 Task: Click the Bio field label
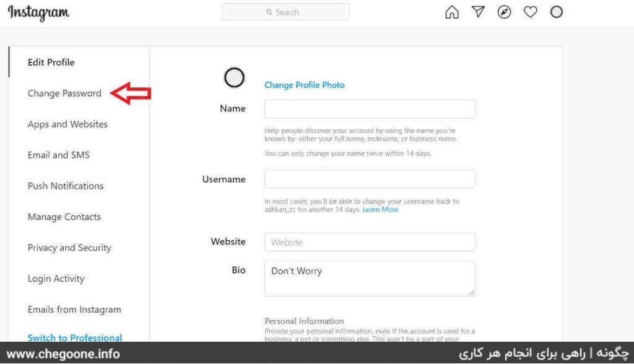pos(238,270)
